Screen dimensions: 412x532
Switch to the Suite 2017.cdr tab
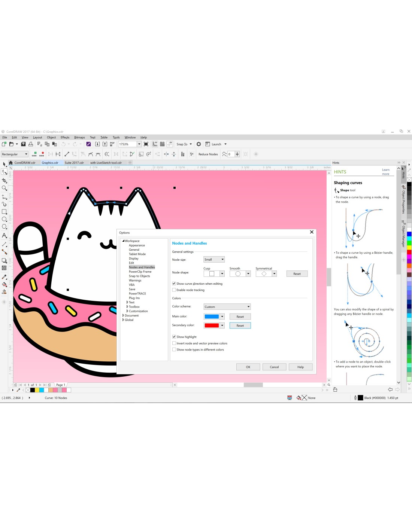coord(74,163)
